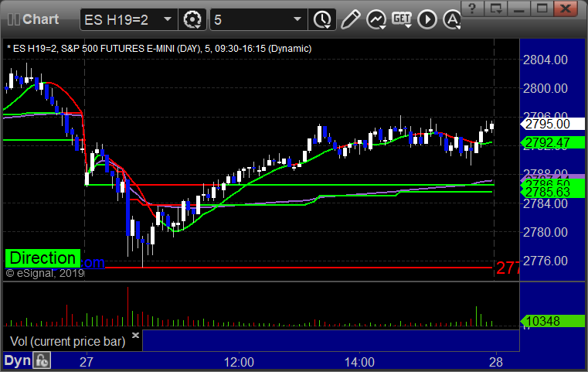Screen dimensions: 588x372
Task: Close the chart window
Action: (566, 9)
